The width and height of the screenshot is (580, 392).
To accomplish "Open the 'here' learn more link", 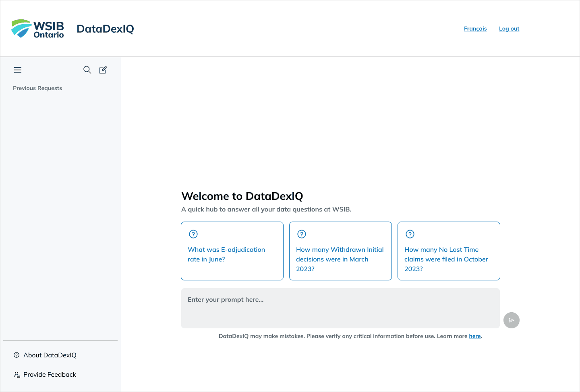I will click(x=475, y=336).
